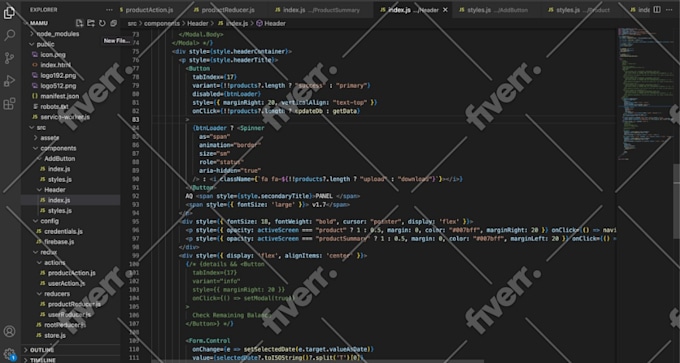Viewport: 680px width, 363px height.
Task: Click the New File icon in Explorer
Action: click(79, 23)
